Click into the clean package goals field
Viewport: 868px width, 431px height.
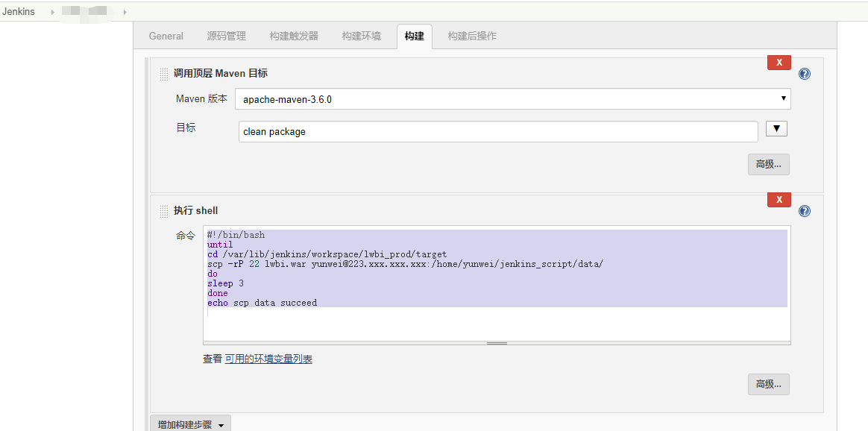point(497,132)
